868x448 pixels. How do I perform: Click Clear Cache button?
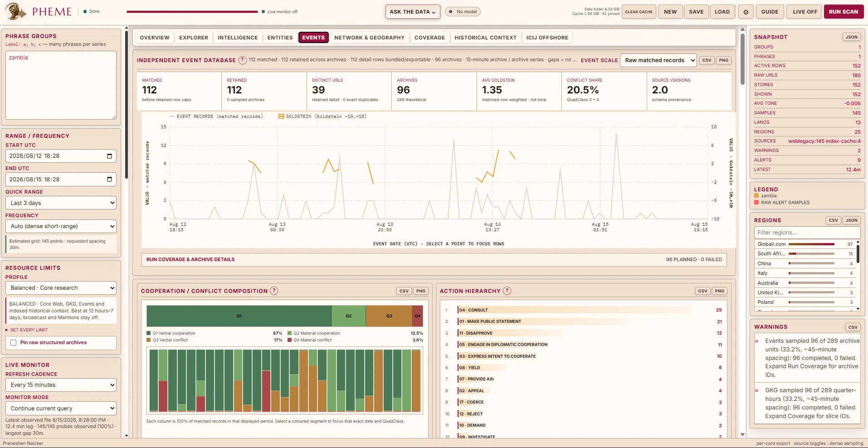(639, 12)
